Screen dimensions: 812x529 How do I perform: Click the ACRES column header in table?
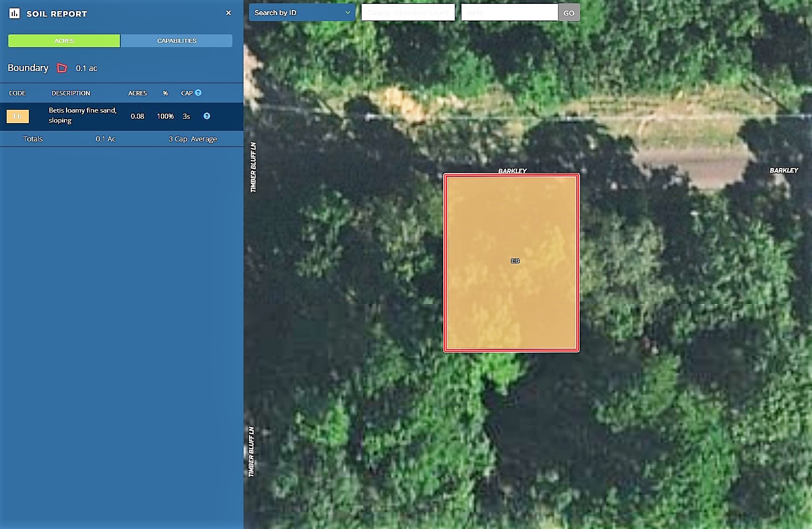pyautogui.click(x=138, y=93)
